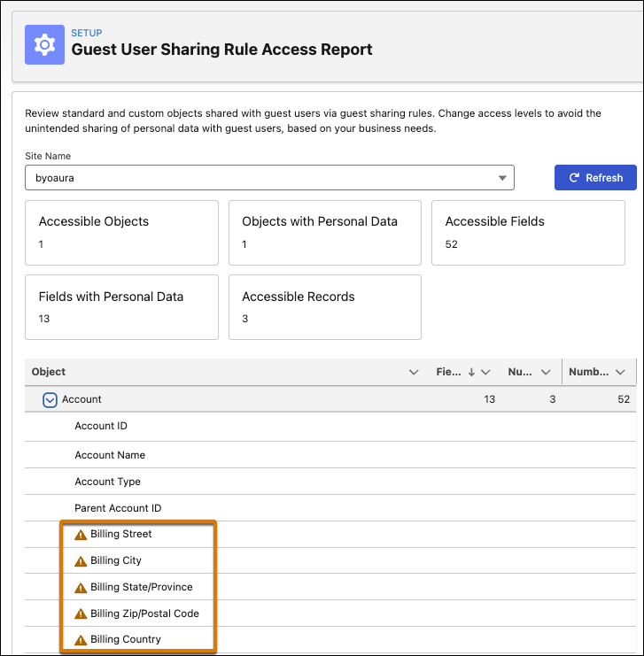The height and width of the screenshot is (656, 644).
Task: Select the Parent Account ID field row
Action: pos(330,508)
